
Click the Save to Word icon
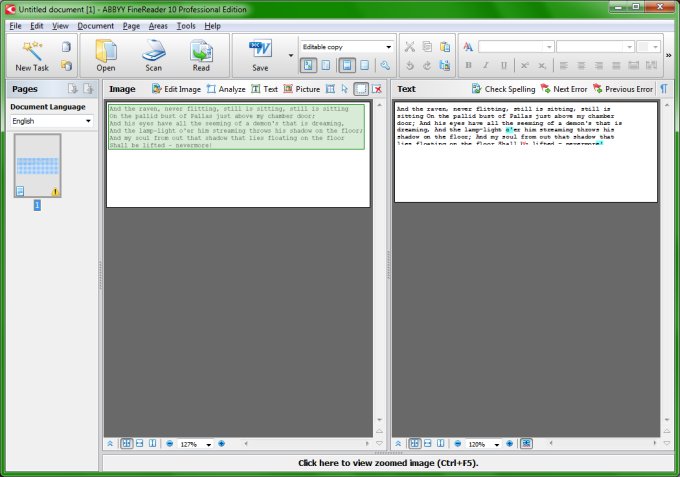tap(260, 56)
